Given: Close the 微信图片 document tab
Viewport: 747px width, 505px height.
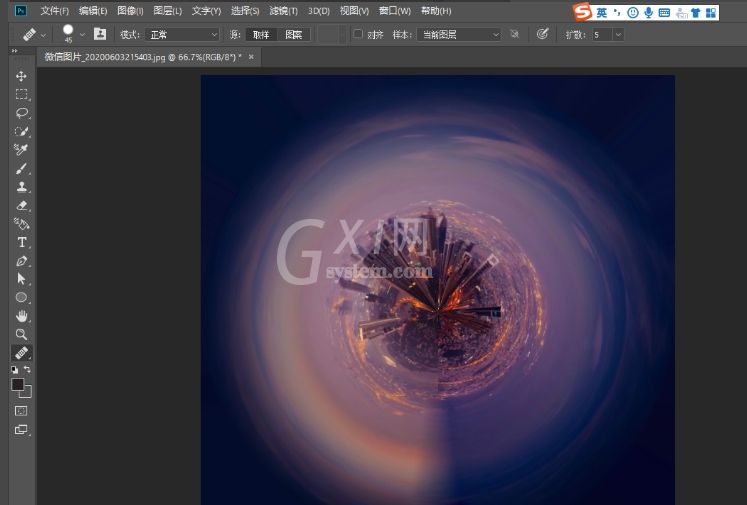Looking at the screenshot, I should pyautogui.click(x=251, y=57).
